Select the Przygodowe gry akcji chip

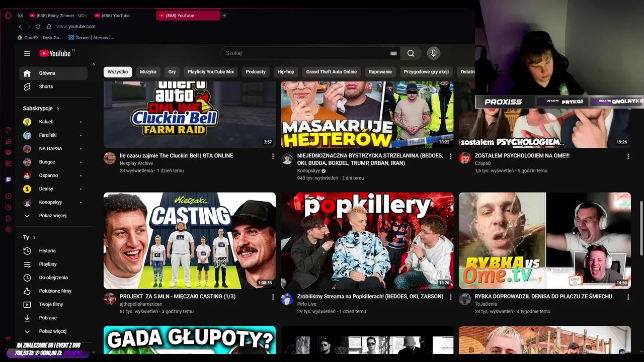click(x=426, y=72)
